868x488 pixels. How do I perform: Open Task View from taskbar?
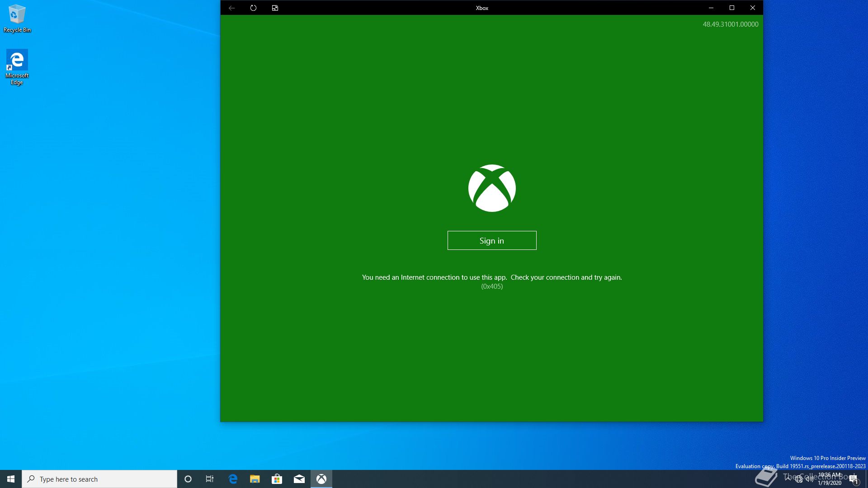(x=210, y=479)
